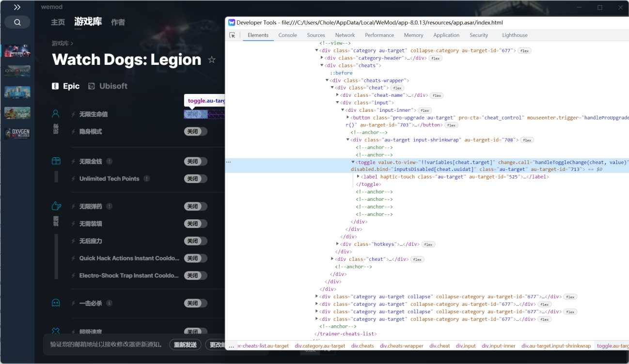Expand the pro-upgrade button node
This screenshot has height=364, width=629.
[x=348, y=117]
